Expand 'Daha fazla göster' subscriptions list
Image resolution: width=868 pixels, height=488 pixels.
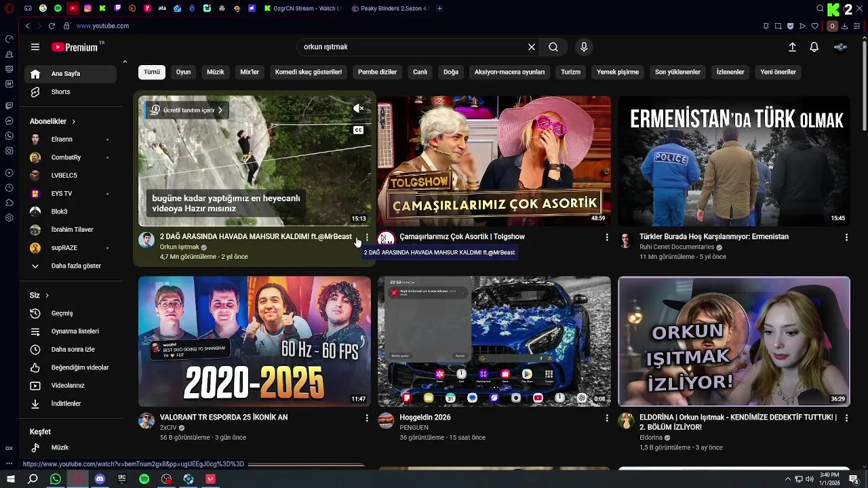71,266
